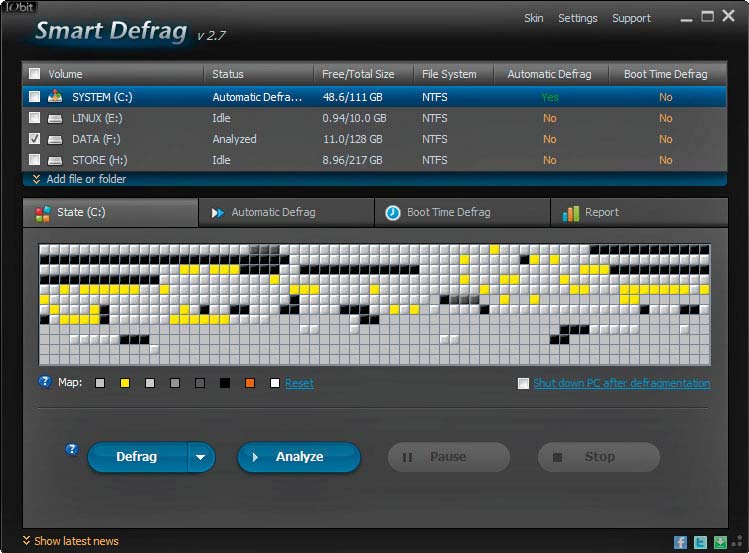Open the Support menu

coord(631,18)
